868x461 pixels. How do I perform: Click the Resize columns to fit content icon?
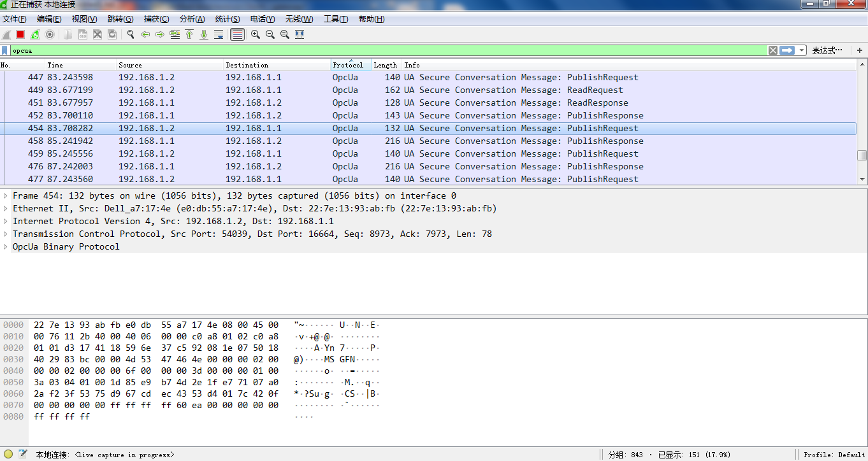(300, 34)
